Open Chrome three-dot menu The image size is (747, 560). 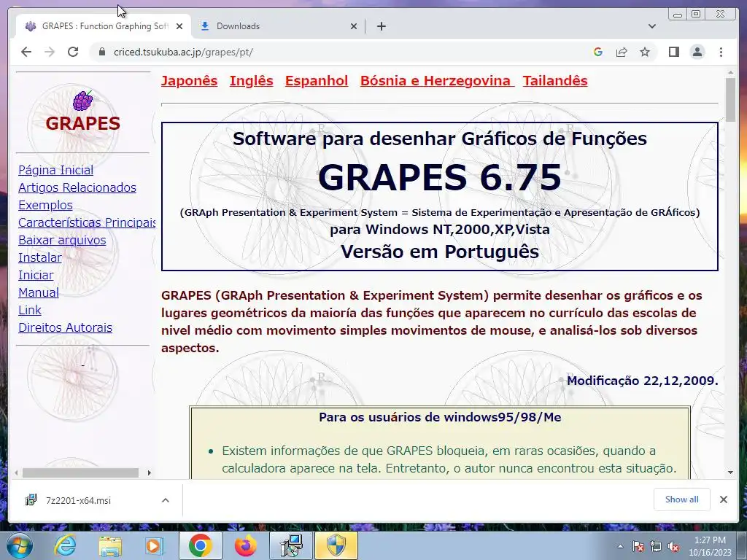click(721, 52)
